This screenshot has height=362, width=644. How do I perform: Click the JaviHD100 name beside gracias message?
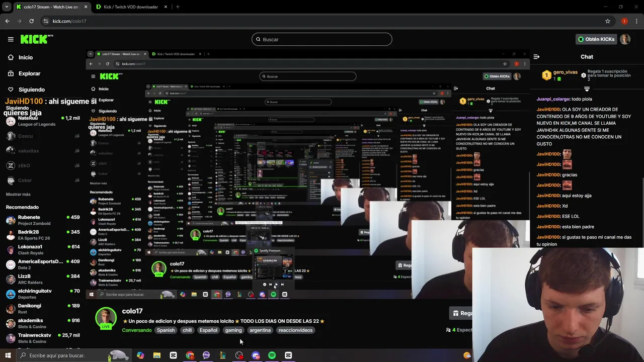pyautogui.click(x=548, y=175)
